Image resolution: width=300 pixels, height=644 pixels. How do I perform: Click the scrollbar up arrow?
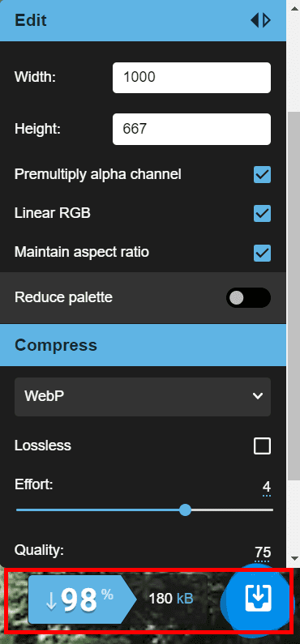tap(294, 9)
